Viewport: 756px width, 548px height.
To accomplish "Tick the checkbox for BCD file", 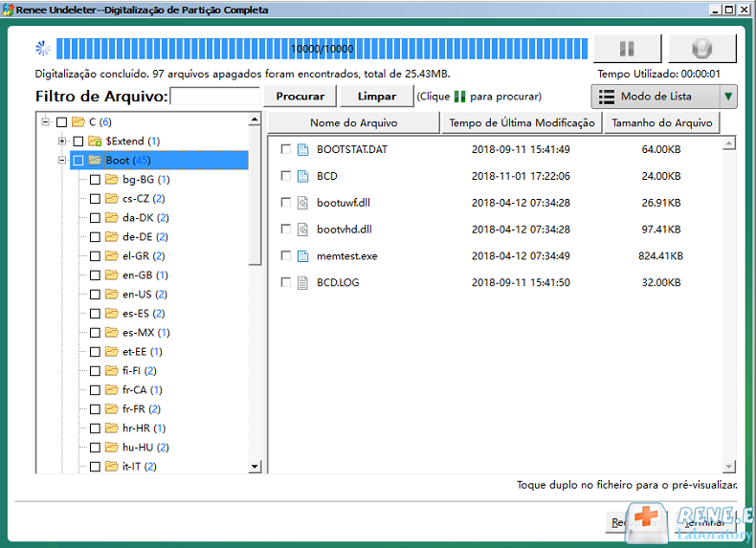I will click(x=286, y=176).
